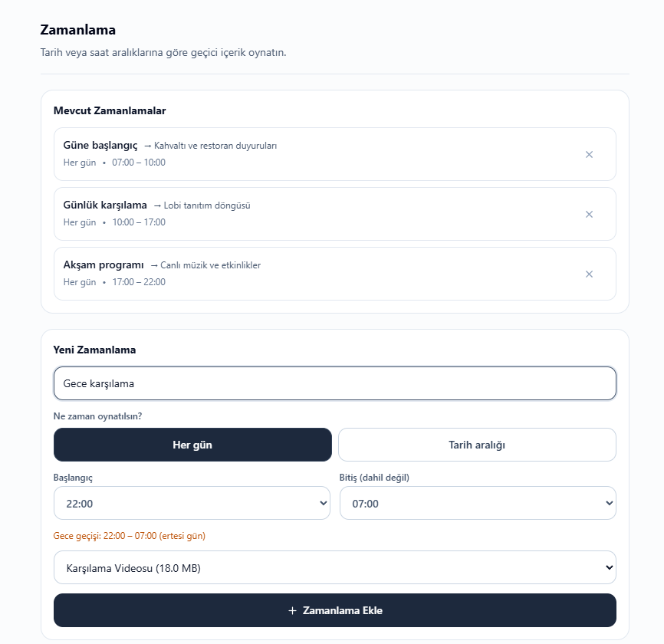Screen dimensions: 664x644
Task: Open the Bitiş end time dropdown
Action: [x=478, y=503]
